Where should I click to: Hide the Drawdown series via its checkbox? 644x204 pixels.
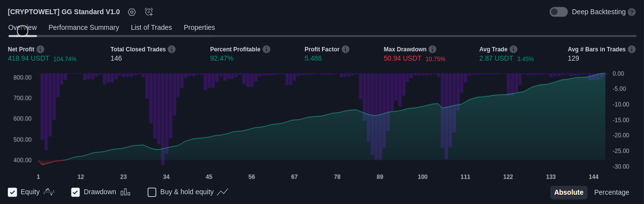[x=75, y=192]
